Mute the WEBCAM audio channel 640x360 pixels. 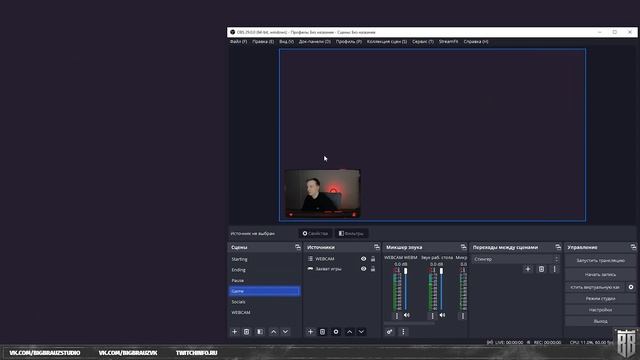coord(407,315)
